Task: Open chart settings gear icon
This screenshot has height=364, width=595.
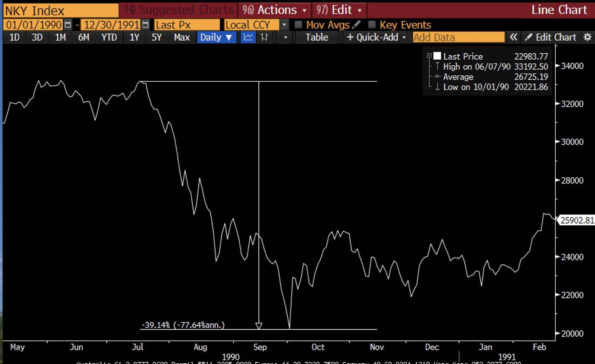Action: [587, 37]
